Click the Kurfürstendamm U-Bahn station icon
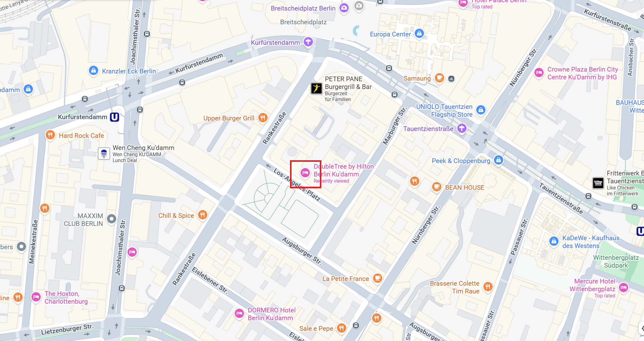The height and width of the screenshot is (341, 644). [x=114, y=117]
